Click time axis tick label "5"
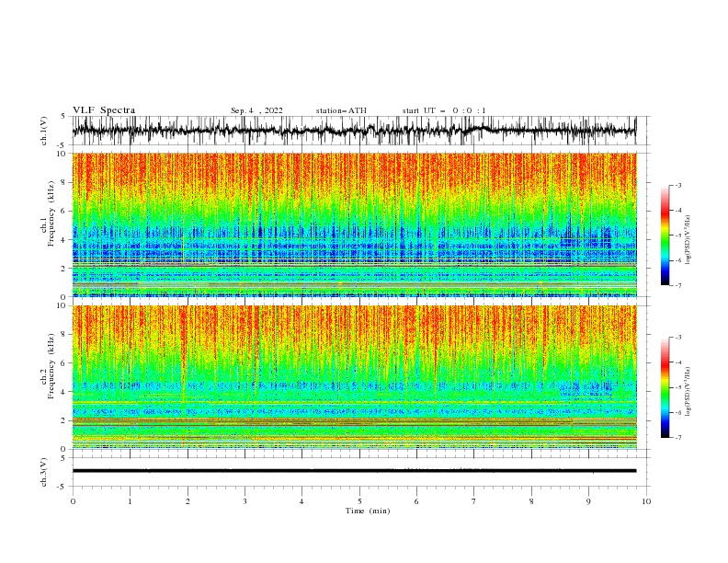This screenshot has width=728, height=563. [359, 501]
